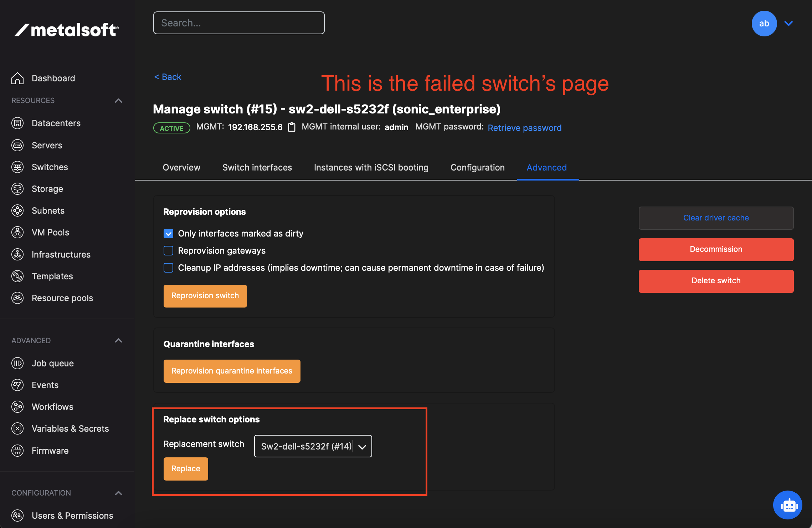
Task: Go back via the Back link
Action: click(x=168, y=77)
